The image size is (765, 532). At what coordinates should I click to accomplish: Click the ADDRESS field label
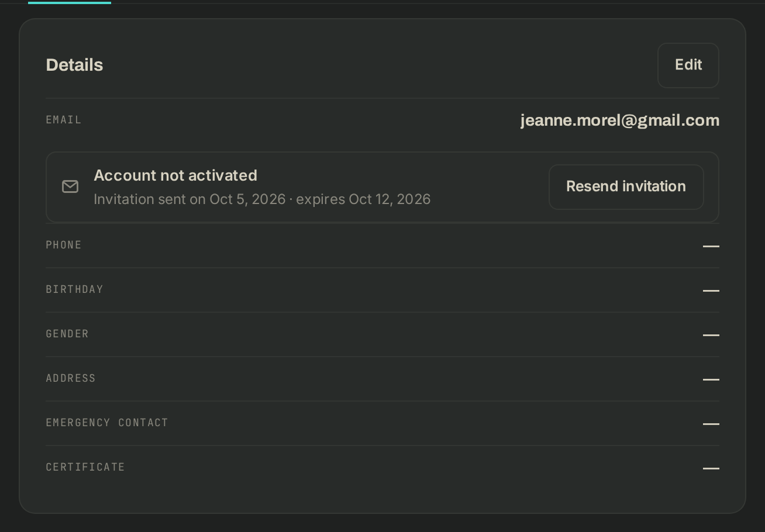71,378
